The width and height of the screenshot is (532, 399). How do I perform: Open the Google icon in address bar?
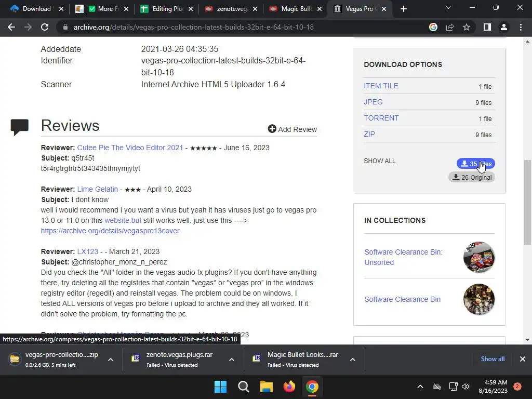point(433,27)
